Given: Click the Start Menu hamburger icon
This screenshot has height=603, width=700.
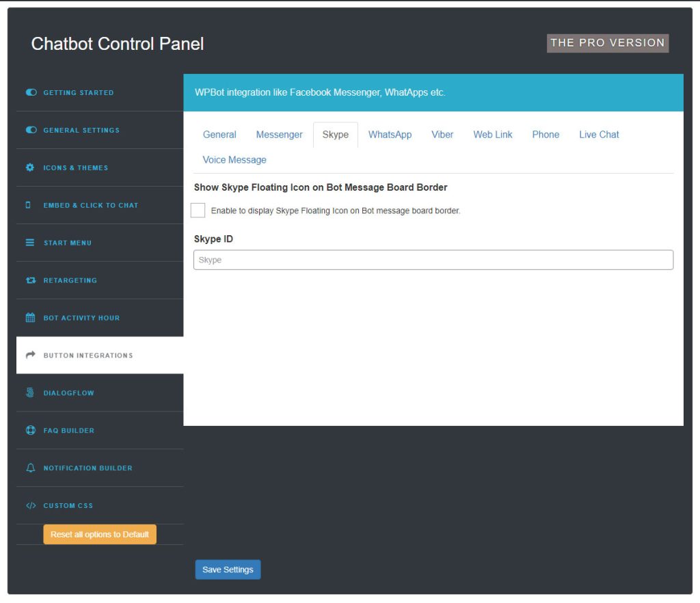Looking at the screenshot, I should tap(30, 242).
